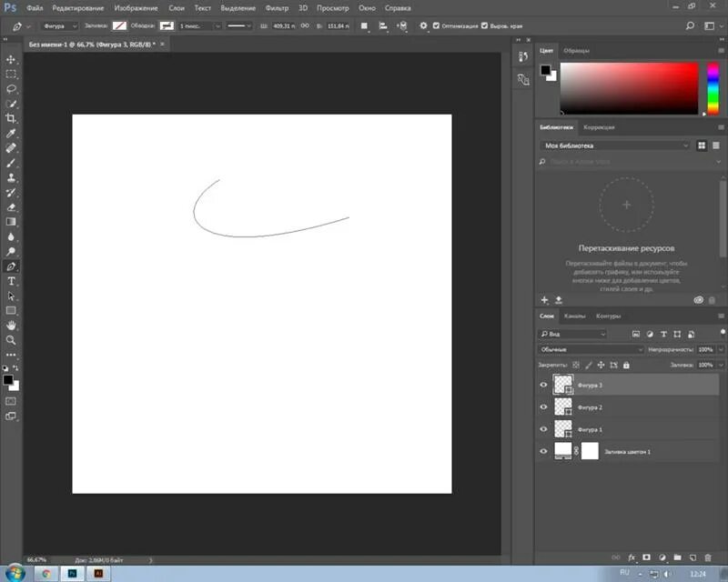Select the History Brush tool
Viewport: 728px width, 582px height.
[11, 193]
